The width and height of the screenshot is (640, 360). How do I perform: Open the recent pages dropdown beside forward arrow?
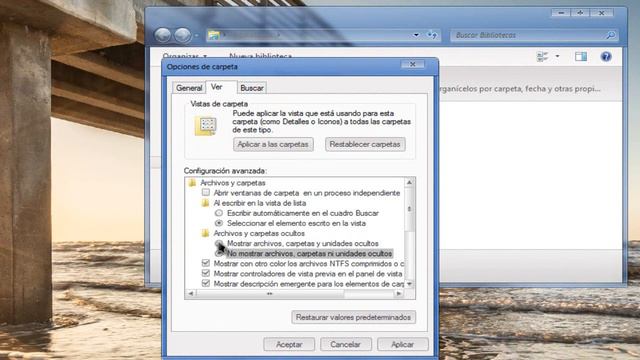[x=196, y=36]
